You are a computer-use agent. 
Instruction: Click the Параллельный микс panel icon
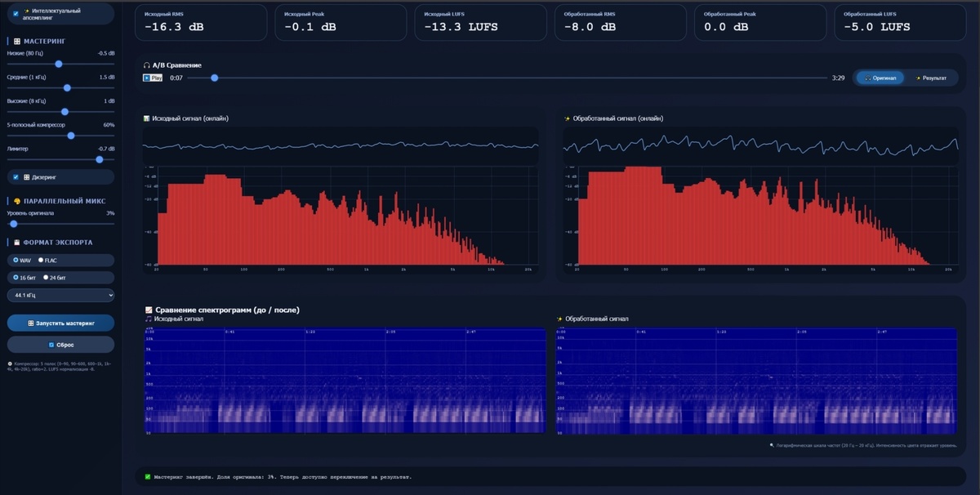(x=17, y=200)
